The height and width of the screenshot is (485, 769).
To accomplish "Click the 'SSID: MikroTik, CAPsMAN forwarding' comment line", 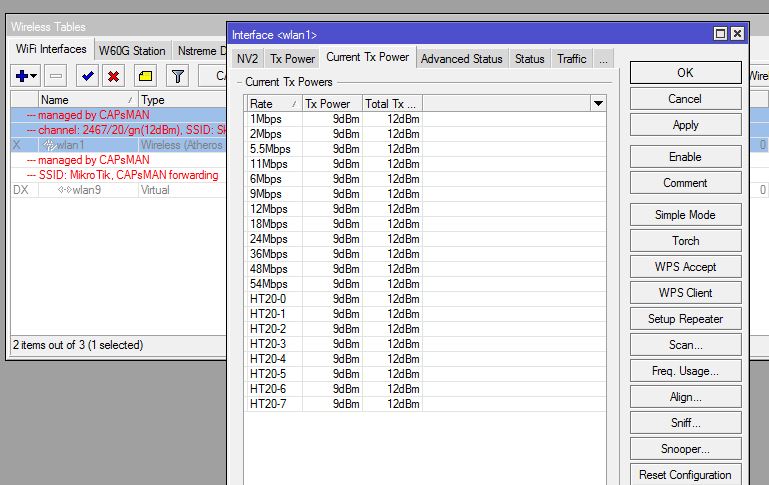I will pyautogui.click(x=119, y=175).
